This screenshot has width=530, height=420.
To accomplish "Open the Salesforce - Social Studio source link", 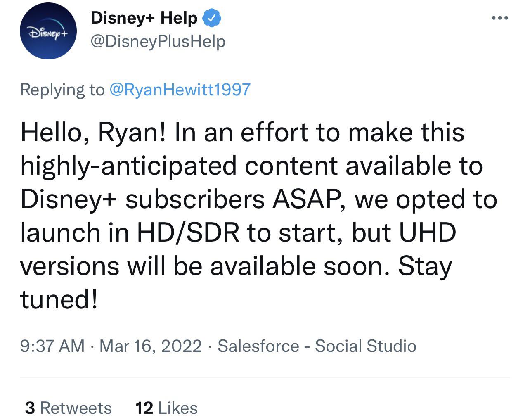I will click(317, 346).
